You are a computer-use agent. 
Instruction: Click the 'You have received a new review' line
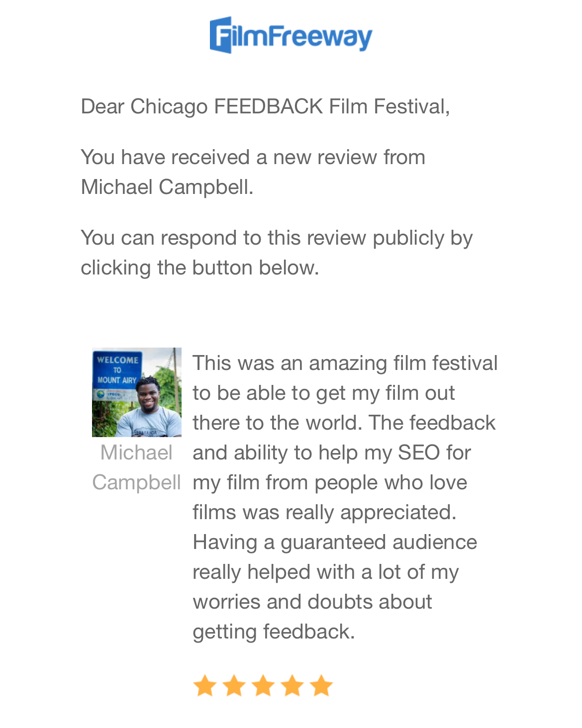click(x=253, y=157)
